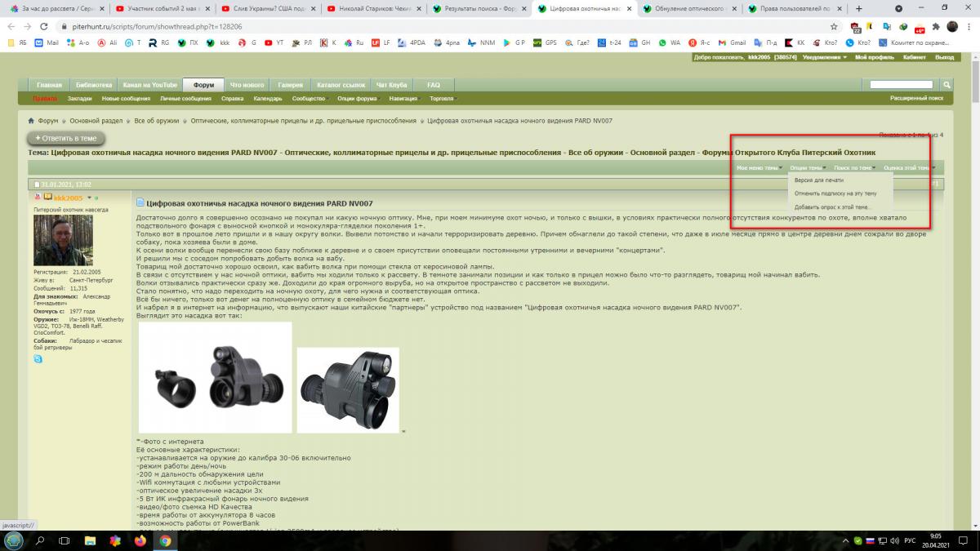This screenshot has width=980, height=551.
Task: Open the 'Торговля' dropdown menu
Action: [x=443, y=99]
